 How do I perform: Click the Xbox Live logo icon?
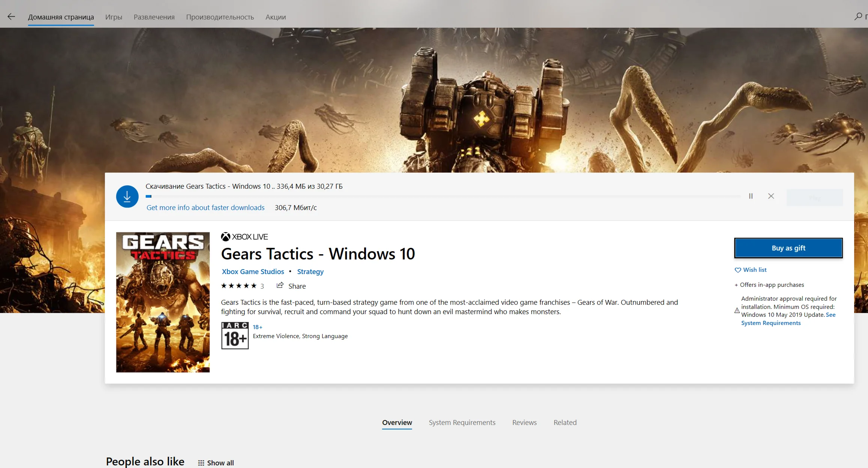226,237
